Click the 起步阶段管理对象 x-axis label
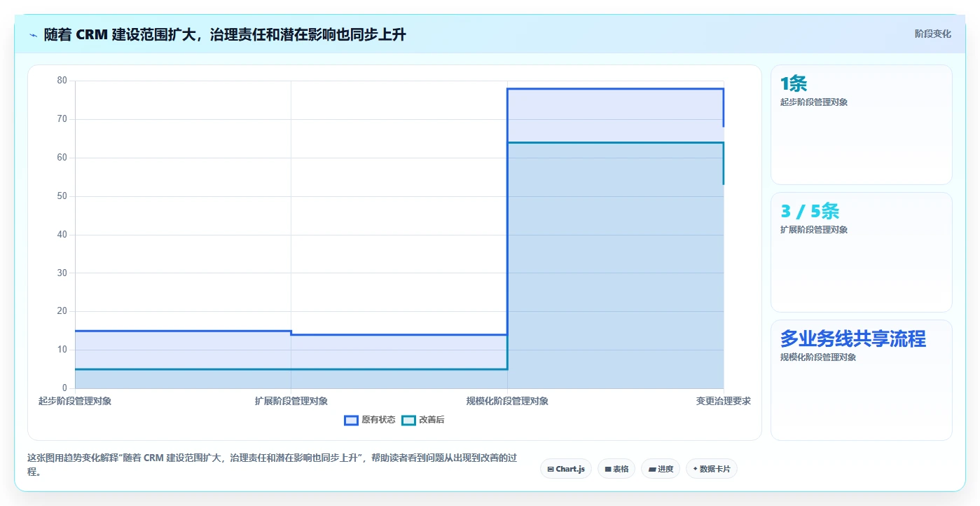This screenshot has width=980, height=506. (x=75, y=401)
